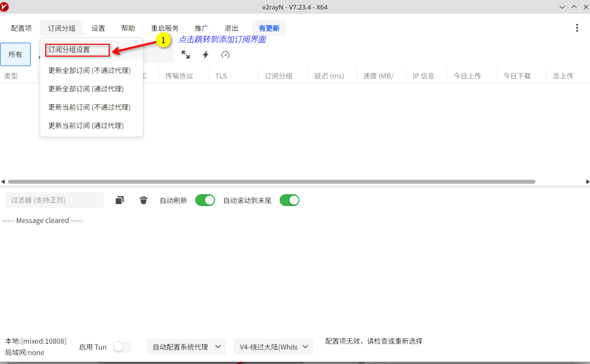Screen dimensions: 590x364
Task: Minimize window with the down chevron
Action: [562, 7]
